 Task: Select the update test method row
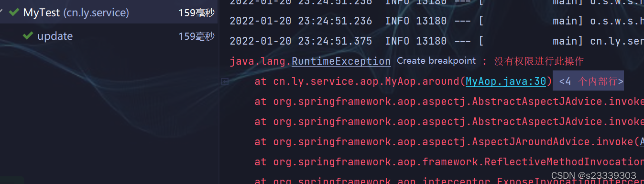click(x=109, y=36)
